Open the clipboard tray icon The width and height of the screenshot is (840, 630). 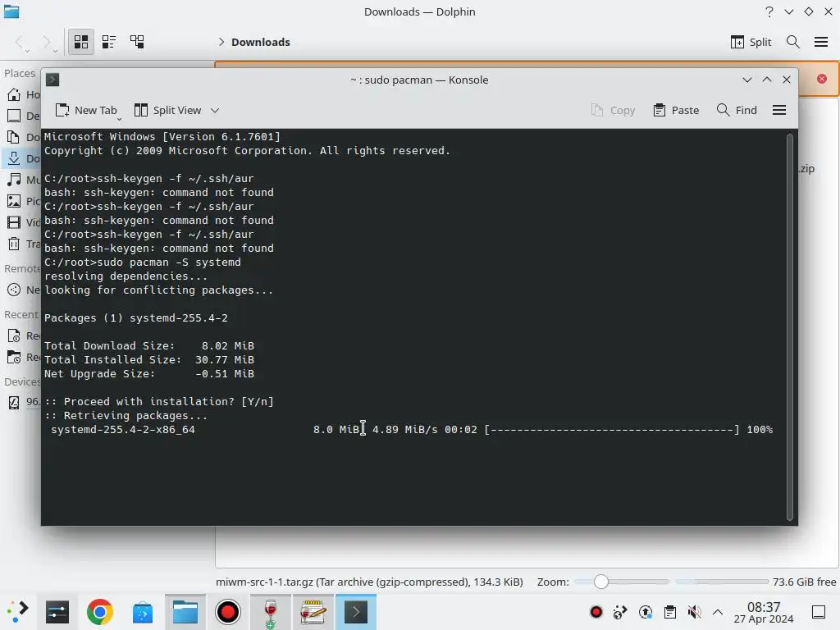click(x=669, y=612)
